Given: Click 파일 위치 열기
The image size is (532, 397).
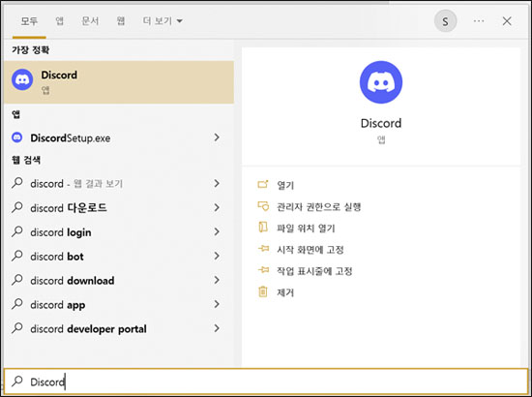Looking at the screenshot, I should coord(306,228).
